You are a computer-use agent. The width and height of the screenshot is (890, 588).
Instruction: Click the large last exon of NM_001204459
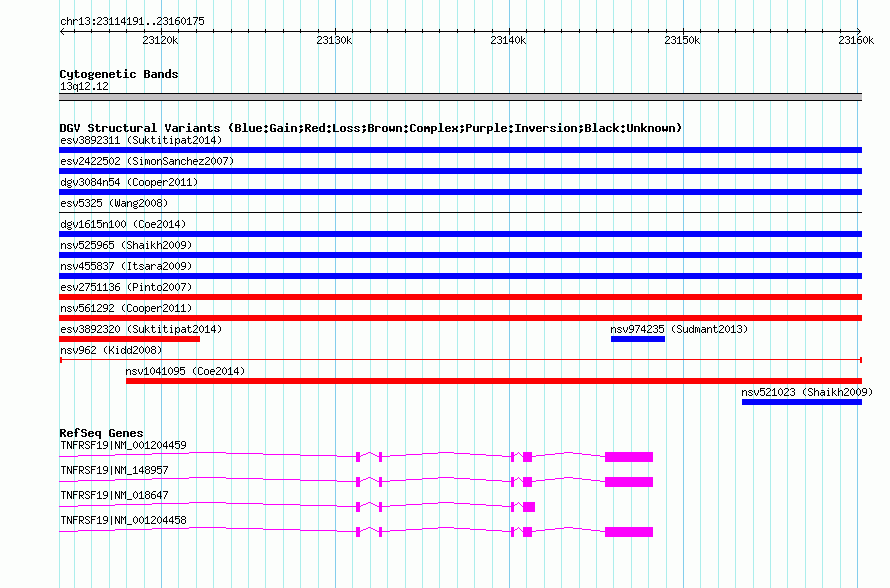point(629,457)
